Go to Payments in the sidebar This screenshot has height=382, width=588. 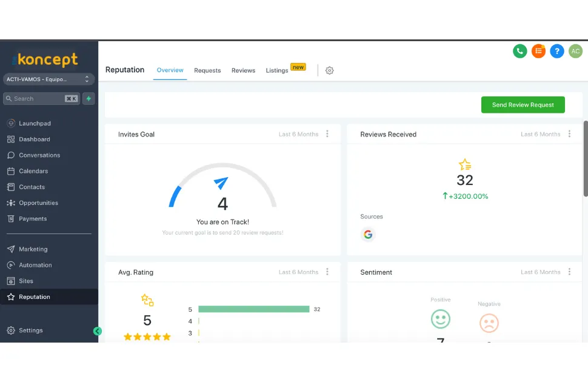point(33,219)
